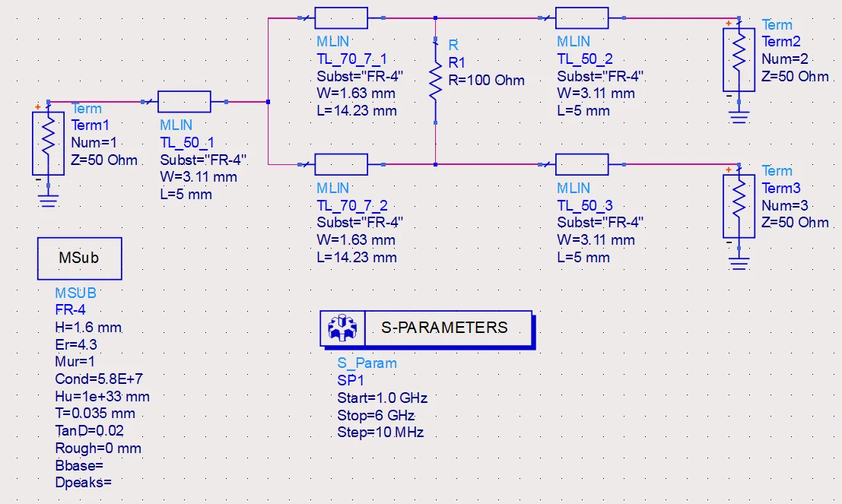Select the R1 resistor symbol
Viewport: 842px width, 504px height.
click(436, 81)
